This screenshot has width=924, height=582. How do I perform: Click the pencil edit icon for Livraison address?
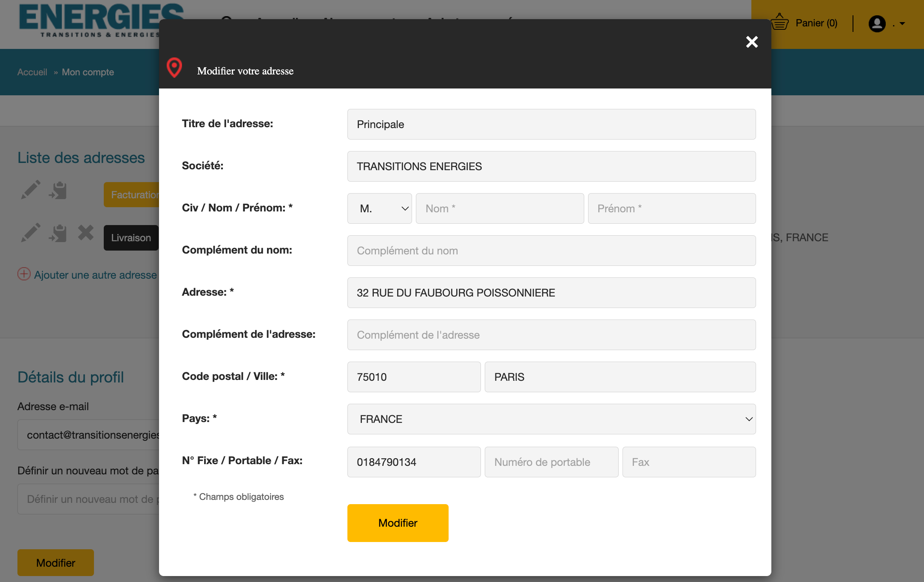coord(31,233)
